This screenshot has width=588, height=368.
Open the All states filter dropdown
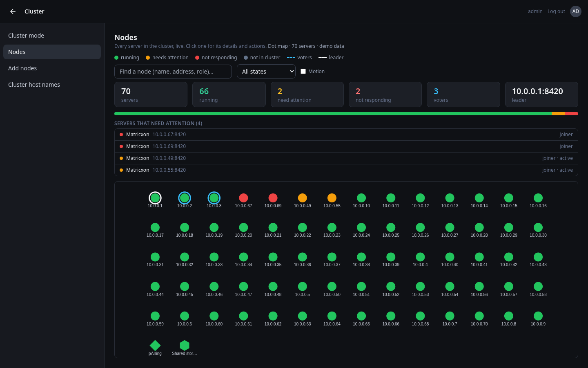[x=266, y=72]
